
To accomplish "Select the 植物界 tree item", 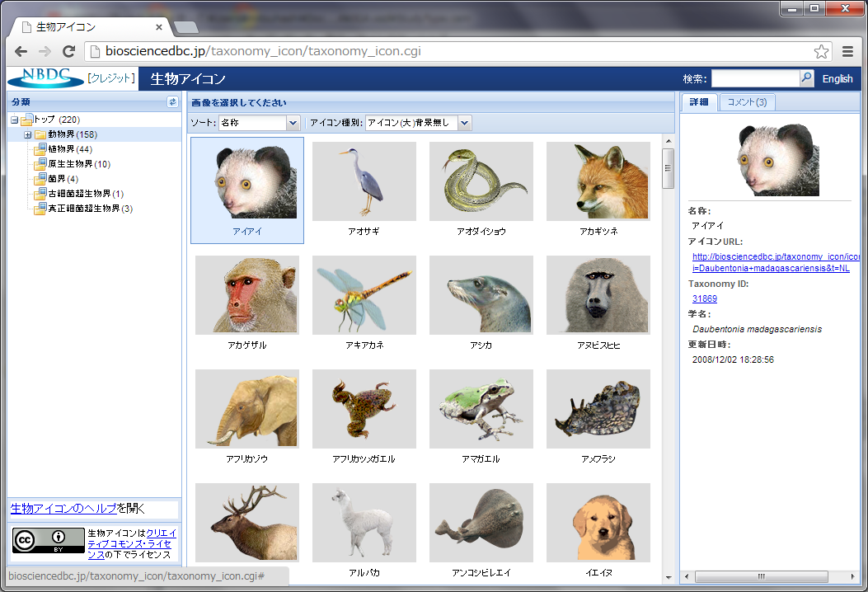I will click(70, 149).
